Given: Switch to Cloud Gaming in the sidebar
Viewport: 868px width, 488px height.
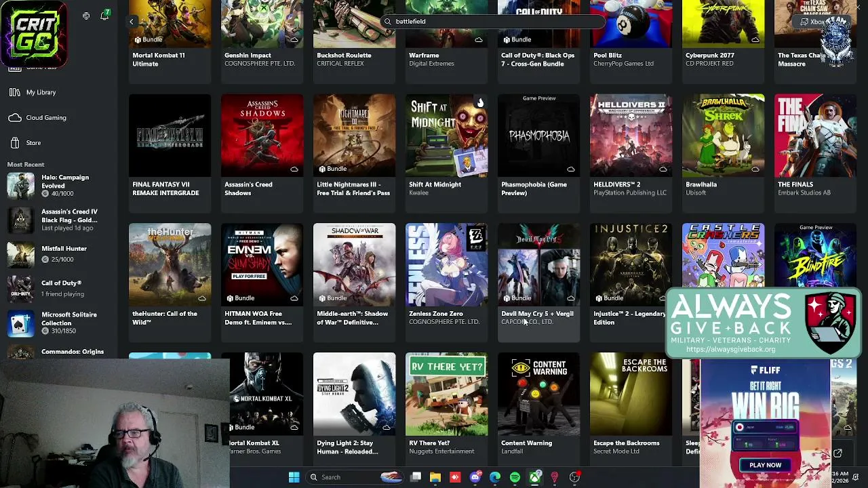Looking at the screenshot, I should tap(46, 117).
